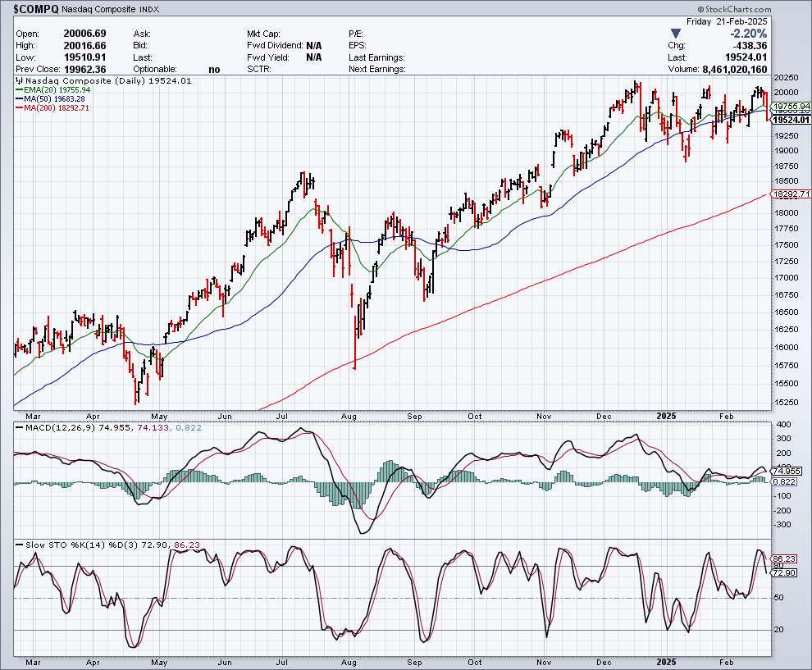Select the Chg value -438.36
812x670 pixels.
tap(750, 46)
